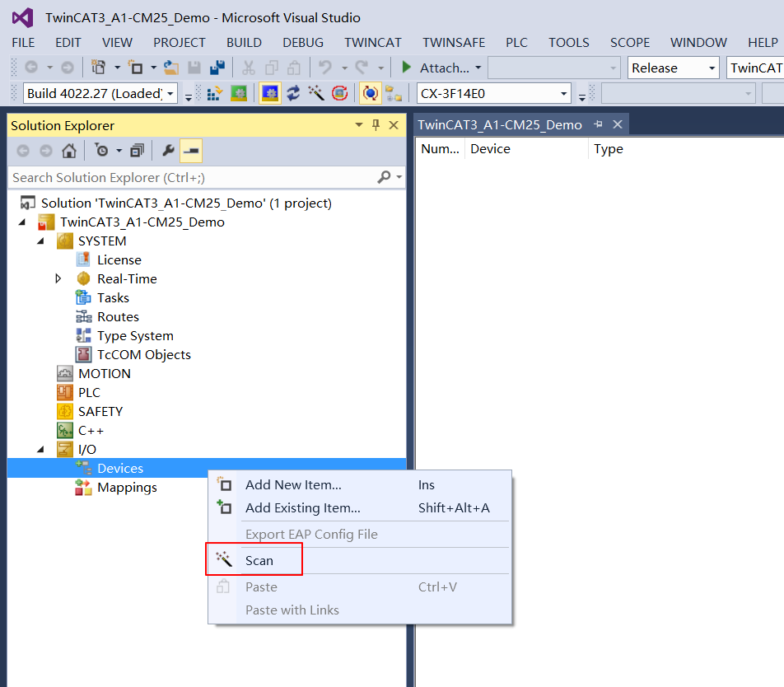
Task: Close the Solution Explorer panel
Action: 394,125
